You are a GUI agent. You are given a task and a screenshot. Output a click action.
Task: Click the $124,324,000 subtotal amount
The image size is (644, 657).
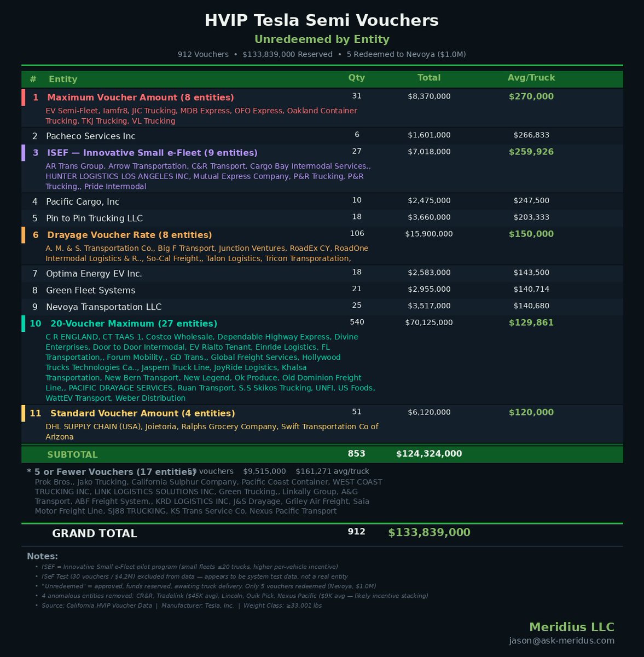429,453
